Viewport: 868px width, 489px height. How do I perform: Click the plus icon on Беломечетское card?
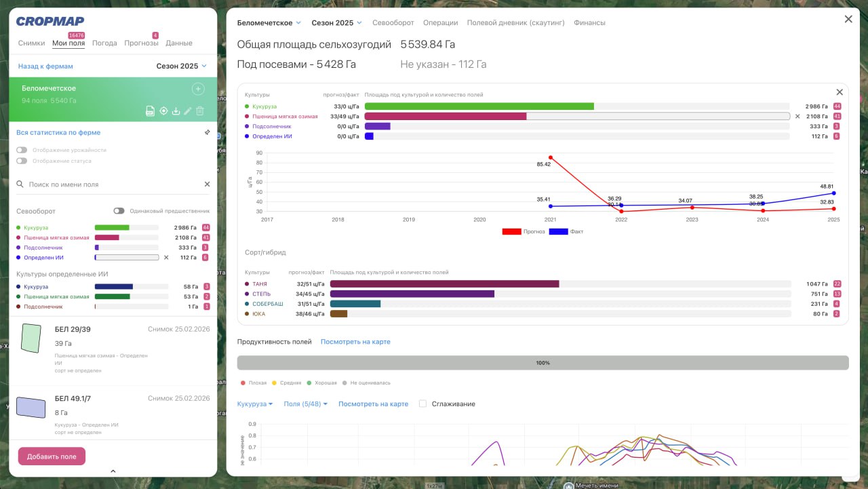(x=198, y=89)
